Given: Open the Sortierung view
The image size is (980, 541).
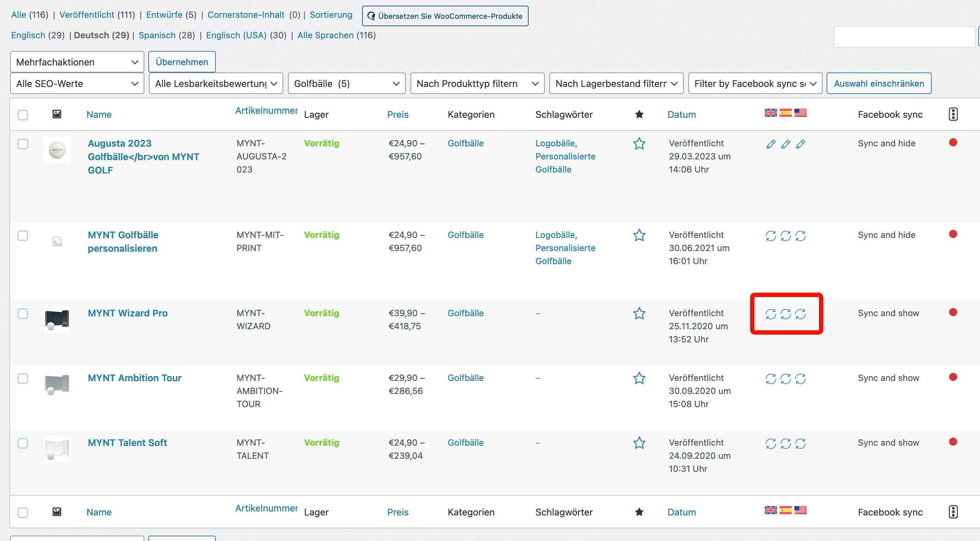Looking at the screenshot, I should 331,14.
